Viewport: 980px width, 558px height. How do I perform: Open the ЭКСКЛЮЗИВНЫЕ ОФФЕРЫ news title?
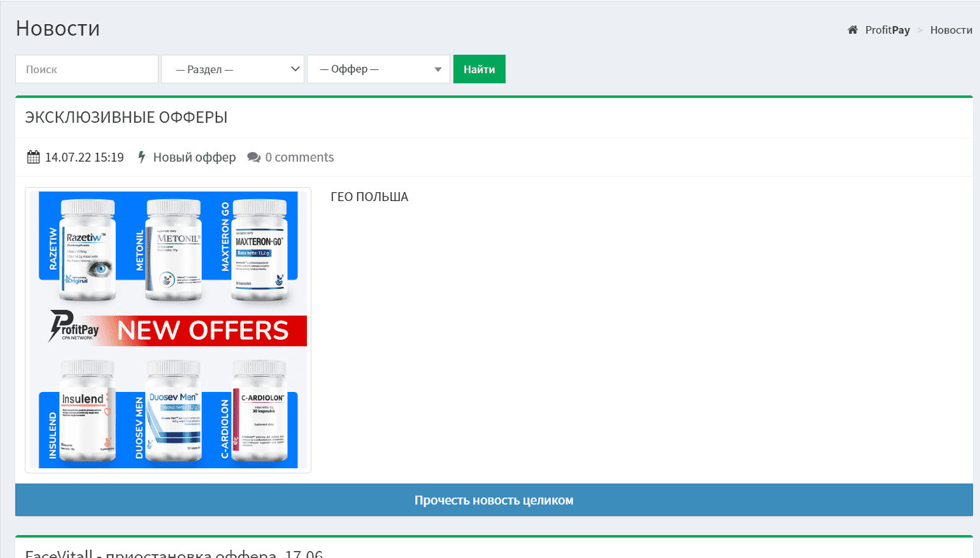pyautogui.click(x=126, y=118)
